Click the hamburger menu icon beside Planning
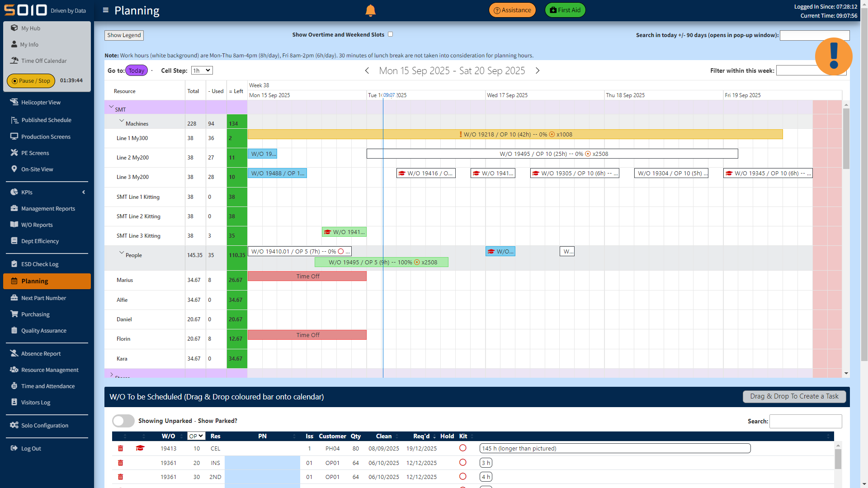Image resolution: width=868 pixels, height=488 pixels. [105, 10]
